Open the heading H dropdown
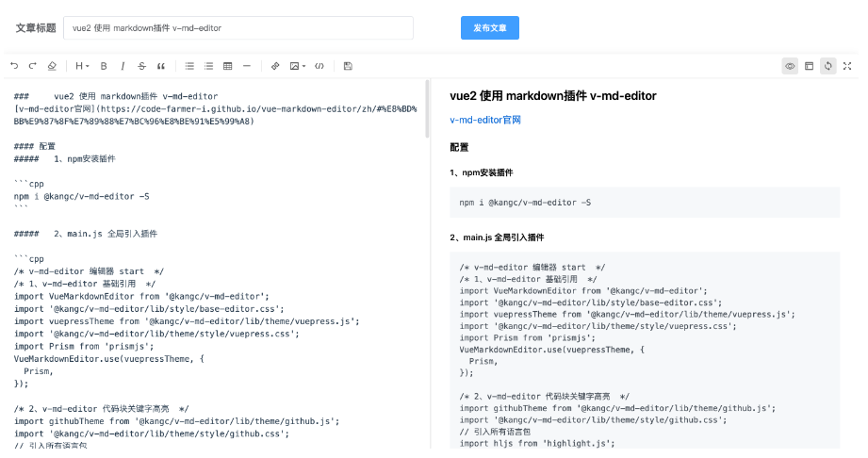This screenshot has width=868, height=458. pyautogui.click(x=82, y=66)
